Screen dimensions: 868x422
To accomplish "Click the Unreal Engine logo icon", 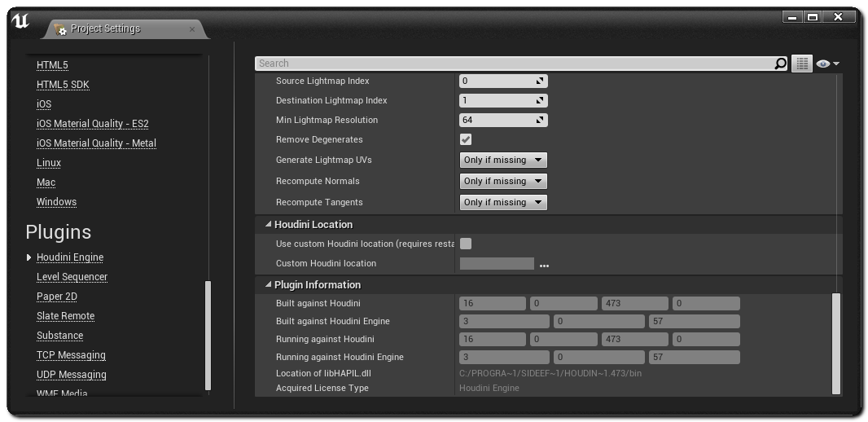I will [20, 22].
